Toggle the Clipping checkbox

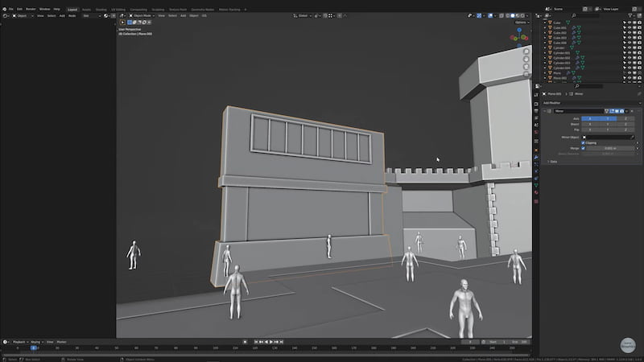pyautogui.click(x=583, y=142)
